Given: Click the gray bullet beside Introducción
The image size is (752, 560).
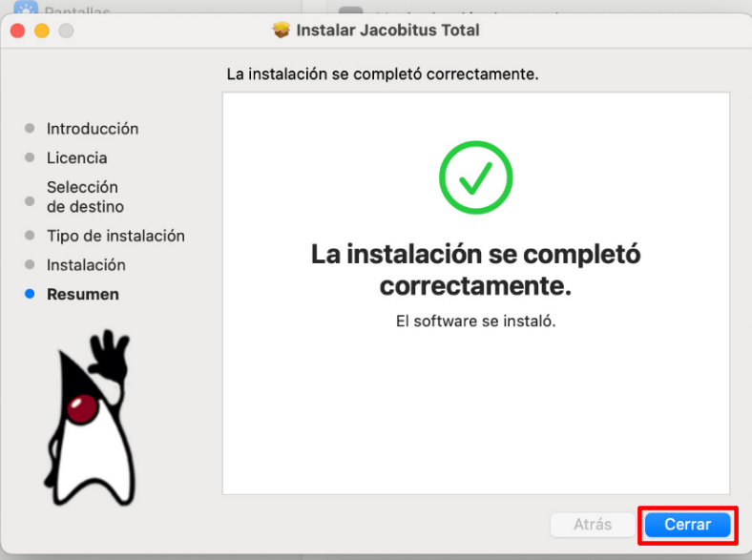Looking at the screenshot, I should coord(30,129).
